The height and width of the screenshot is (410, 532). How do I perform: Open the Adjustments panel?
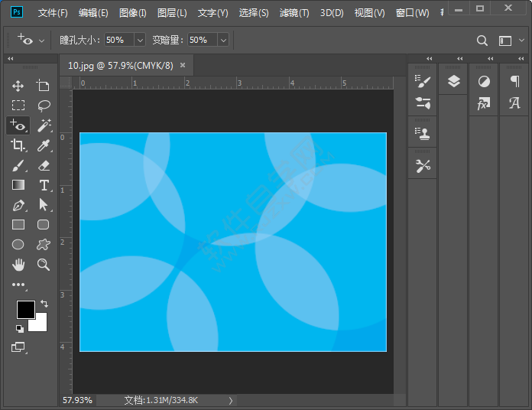pos(484,81)
